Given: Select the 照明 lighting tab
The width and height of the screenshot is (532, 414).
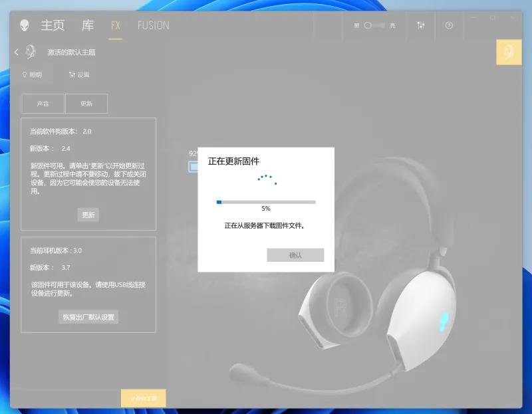Looking at the screenshot, I should 31,74.
